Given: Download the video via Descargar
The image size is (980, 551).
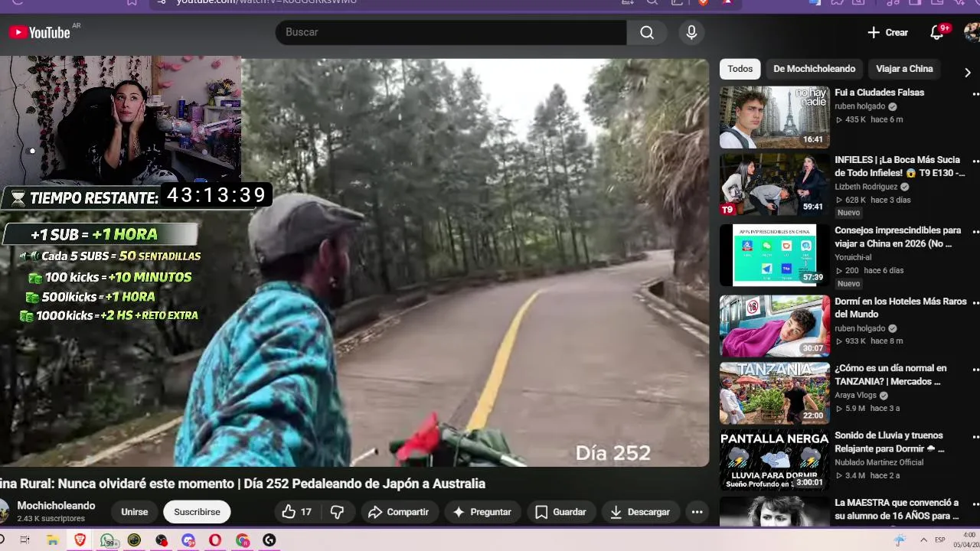Looking at the screenshot, I should pos(640,512).
